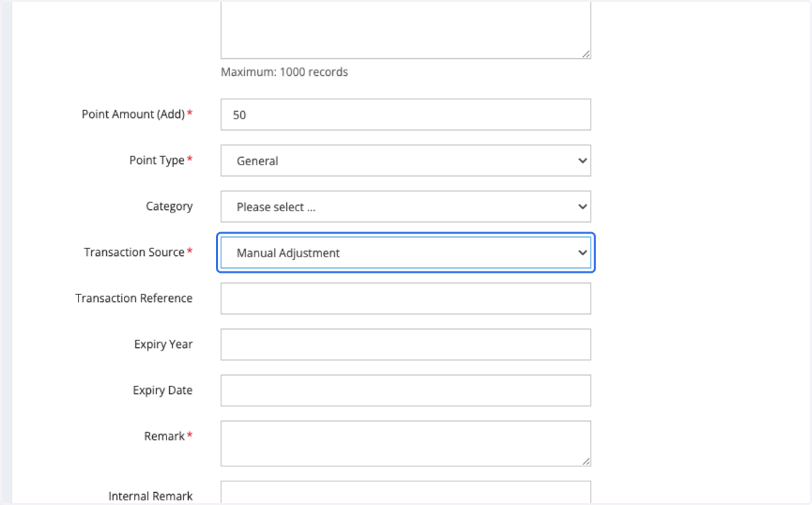Click the 'Category' label
Image resolution: width=812 pixels, height=505 pixels.
(169, 206)
